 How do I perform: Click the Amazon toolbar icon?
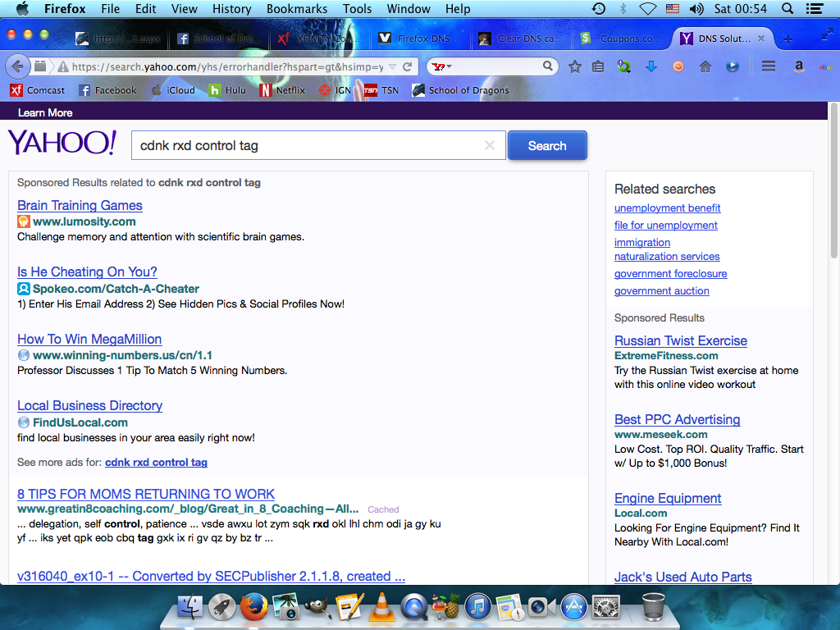tap(799, 67)
